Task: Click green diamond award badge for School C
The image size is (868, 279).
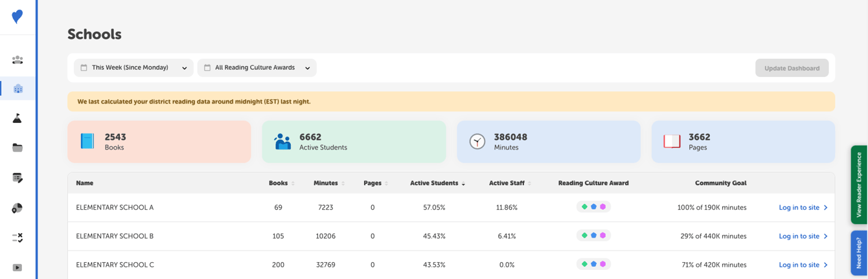Action: click(584, 264)
